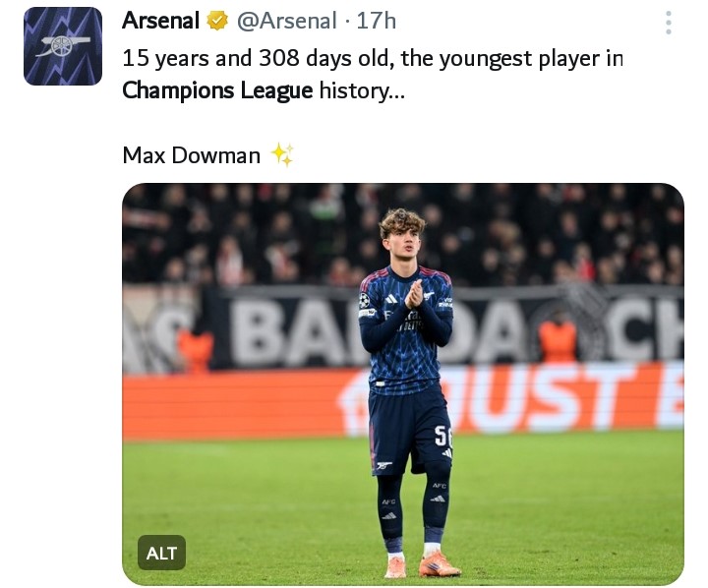
Task: Click the orange advertising board in photo
Action: coord(236,403)
